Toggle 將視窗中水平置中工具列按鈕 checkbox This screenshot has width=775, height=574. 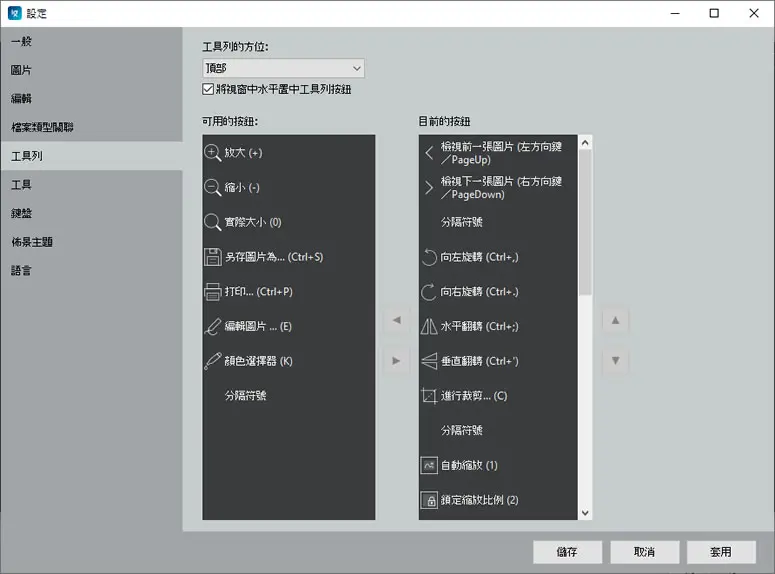tap(208, 89)
